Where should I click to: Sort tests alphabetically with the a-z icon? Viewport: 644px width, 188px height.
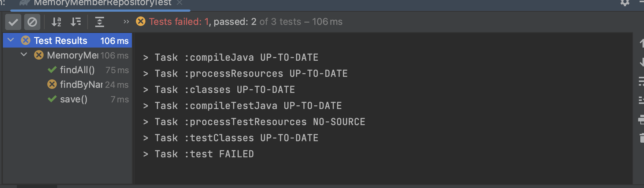56,22
